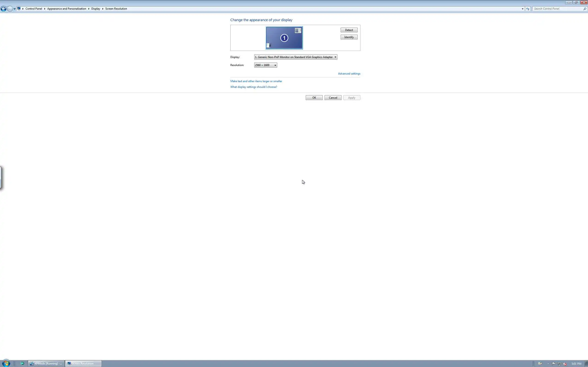Click the address bar refresh icon

pyautogui.click(x=528, y=9)
